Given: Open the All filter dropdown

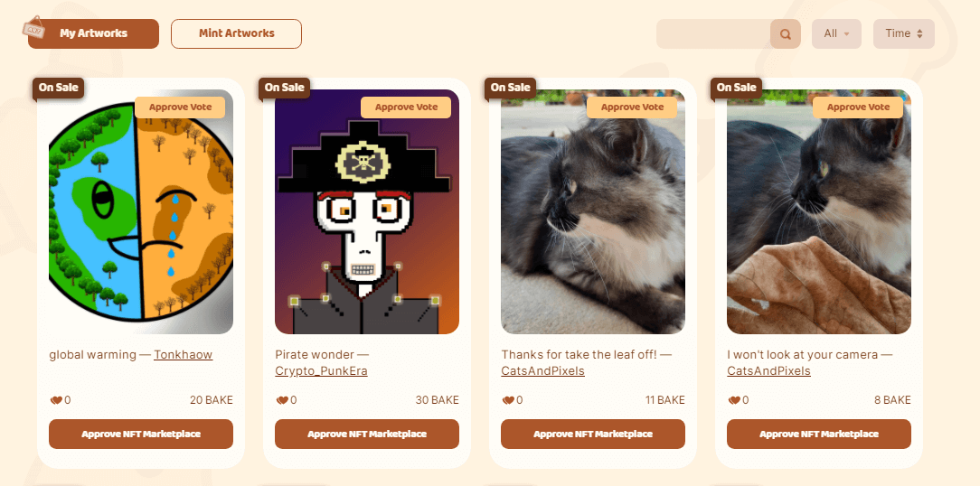Looking at the screenshot, I should pos(836,33).
